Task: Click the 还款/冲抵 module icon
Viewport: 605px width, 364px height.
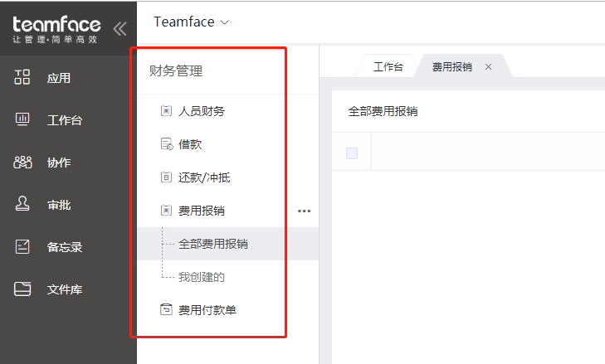Action: point(166,177)
